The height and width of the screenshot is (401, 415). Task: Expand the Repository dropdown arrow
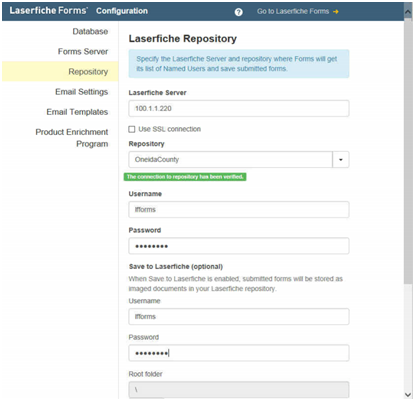pyautogui.click(x=341, y=159)
